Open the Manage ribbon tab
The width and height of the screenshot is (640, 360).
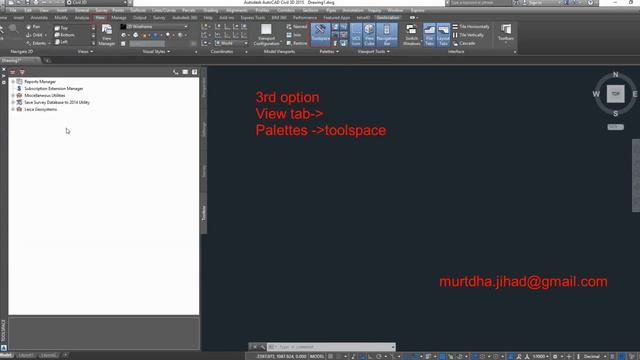[x=119, y=18]
